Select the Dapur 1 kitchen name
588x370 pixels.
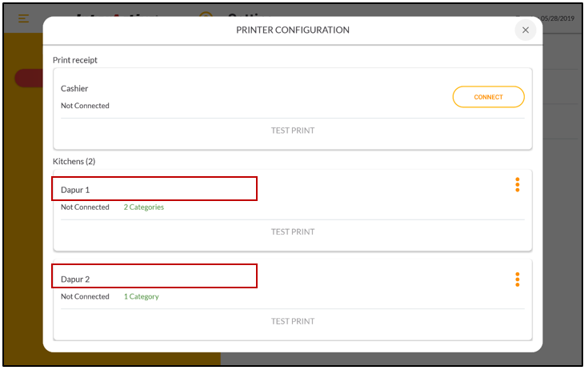[x=75, y=190]
